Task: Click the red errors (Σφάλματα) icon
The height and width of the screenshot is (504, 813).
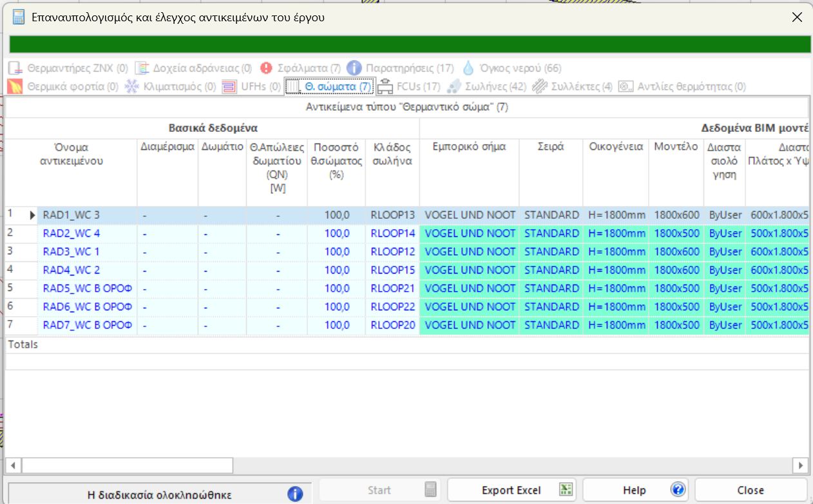Action: pos(267,68)
